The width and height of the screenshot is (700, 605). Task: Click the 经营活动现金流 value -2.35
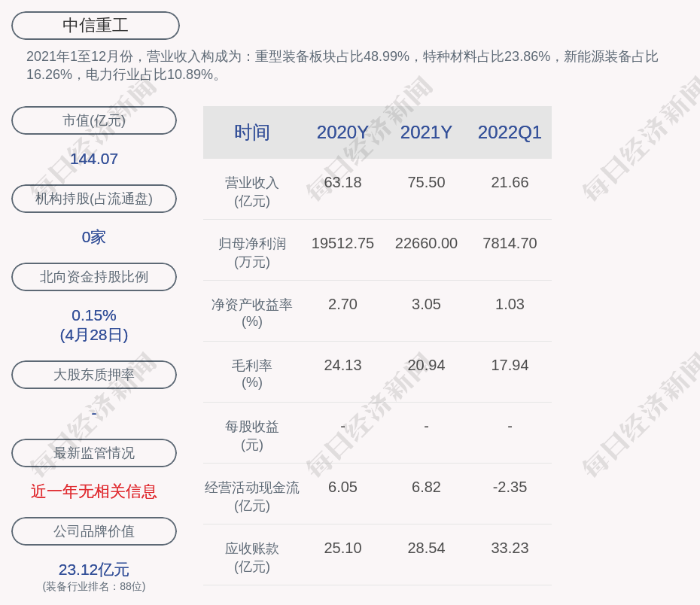pos(510,487)
